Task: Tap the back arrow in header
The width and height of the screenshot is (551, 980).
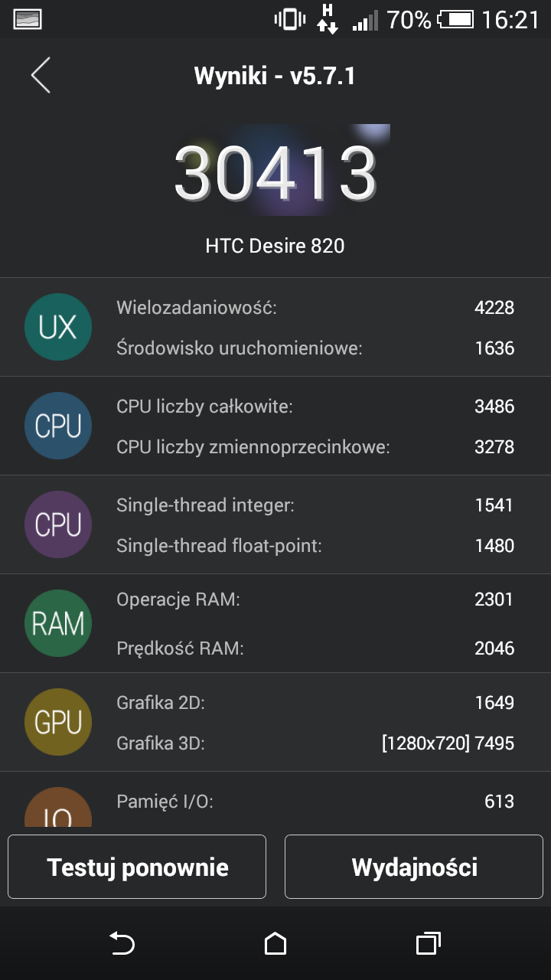Action: [x=41, y=76]
